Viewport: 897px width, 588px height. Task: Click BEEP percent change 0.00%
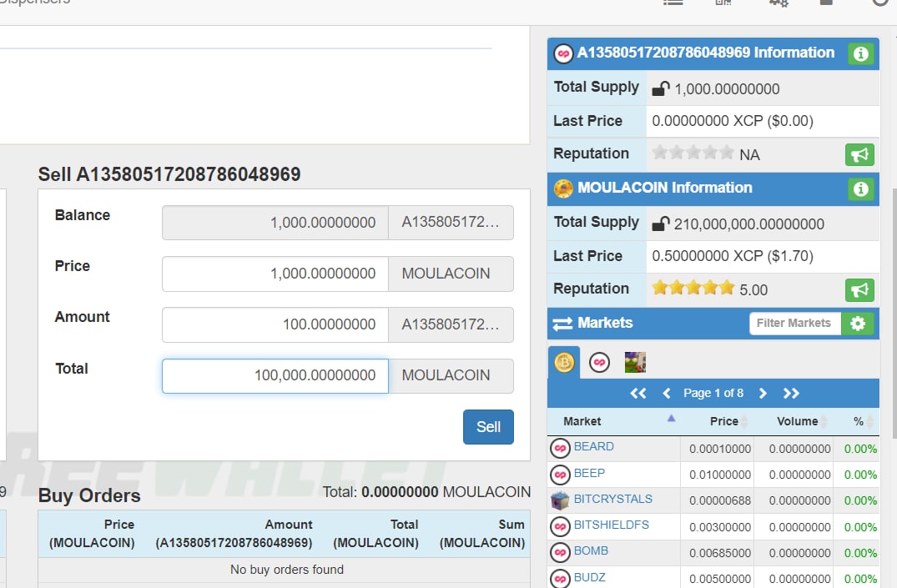[x=860, y=475]
